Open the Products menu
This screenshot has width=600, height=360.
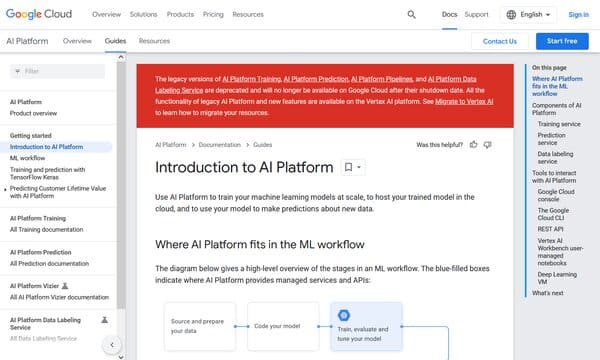point(180,15)
